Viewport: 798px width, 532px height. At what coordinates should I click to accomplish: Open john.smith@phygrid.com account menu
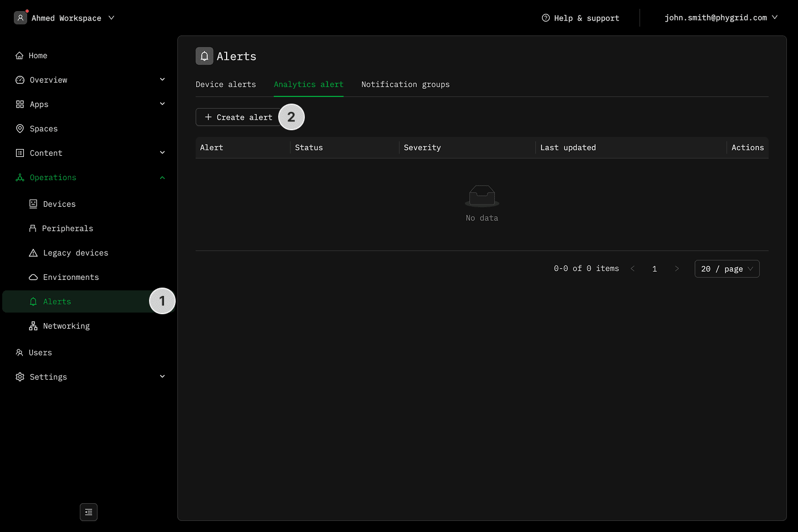coord(721,18)
